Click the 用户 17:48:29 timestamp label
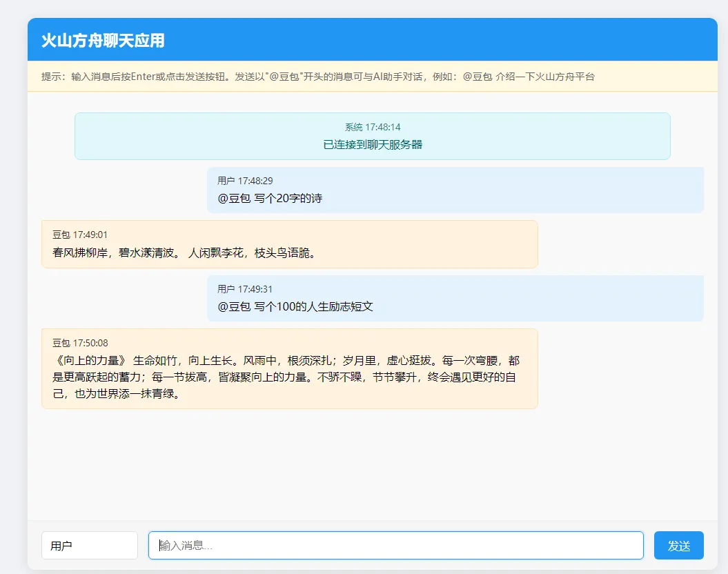Screen dimensions: 728x574 click(245, 181)
